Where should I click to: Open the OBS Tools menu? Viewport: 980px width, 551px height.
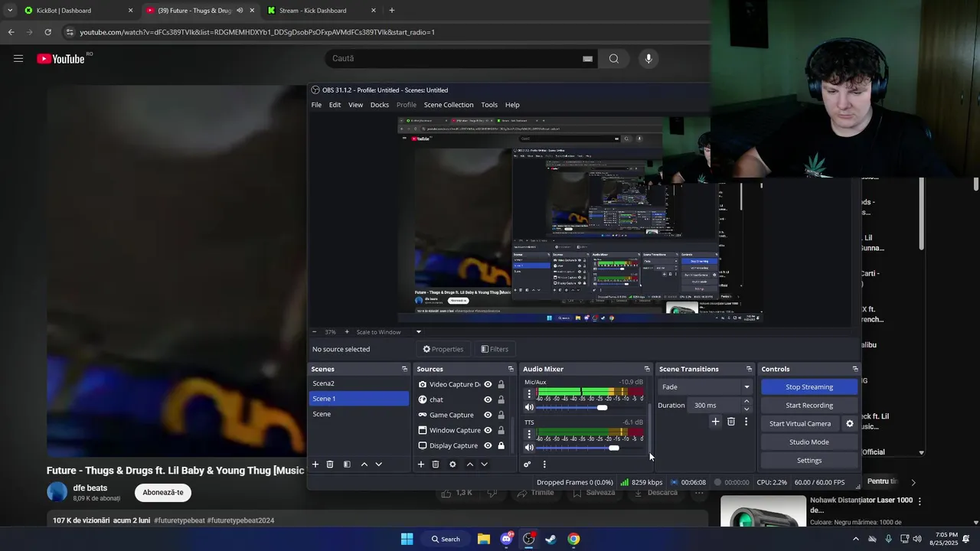(489, 105)
